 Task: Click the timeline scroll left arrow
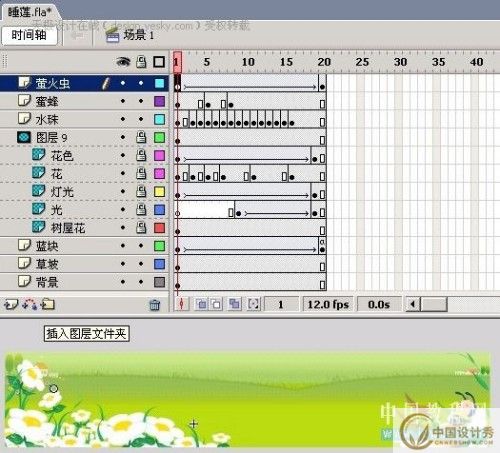coord(413,304)
